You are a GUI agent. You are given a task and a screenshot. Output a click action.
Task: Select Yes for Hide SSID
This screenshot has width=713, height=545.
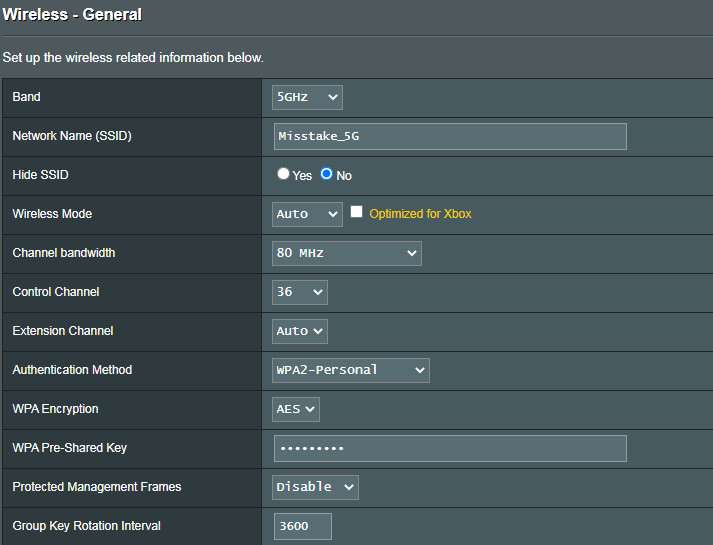[284, 174]
